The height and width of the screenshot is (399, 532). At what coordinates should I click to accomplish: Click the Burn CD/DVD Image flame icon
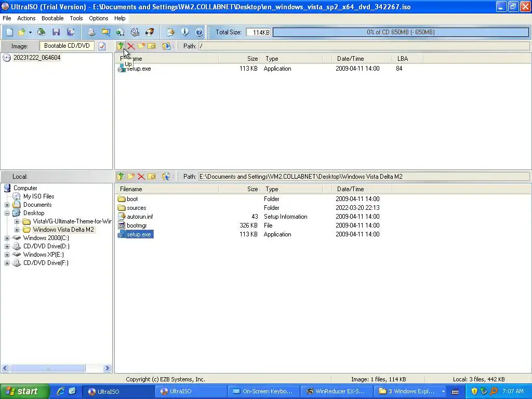click(150, 32)
